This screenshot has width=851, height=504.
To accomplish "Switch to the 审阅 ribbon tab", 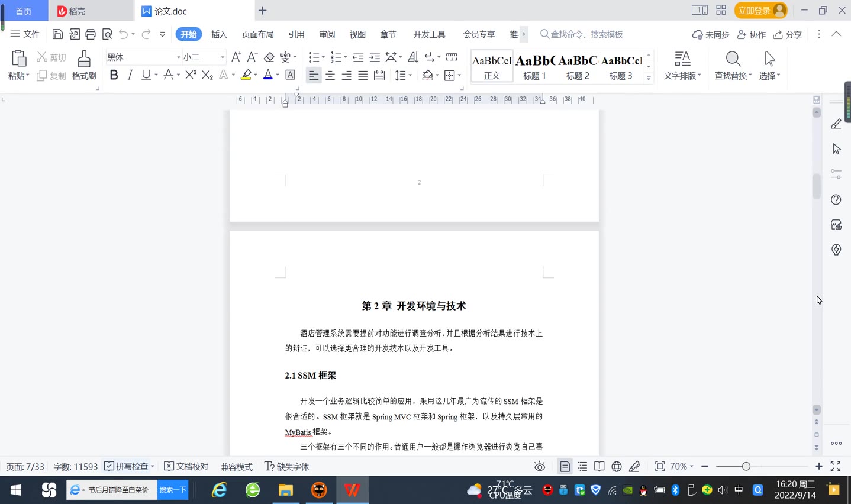I will point(327,34).
